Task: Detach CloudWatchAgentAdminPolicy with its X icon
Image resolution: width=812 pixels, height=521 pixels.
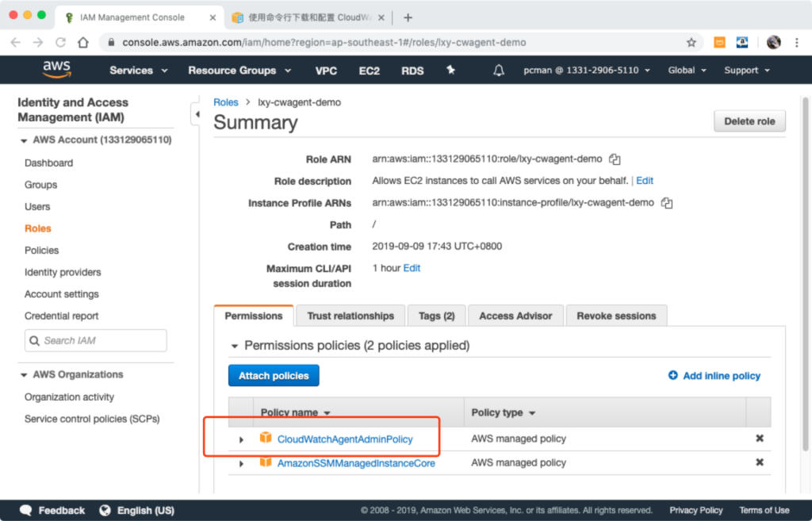Action: click(x=759, y=439)
